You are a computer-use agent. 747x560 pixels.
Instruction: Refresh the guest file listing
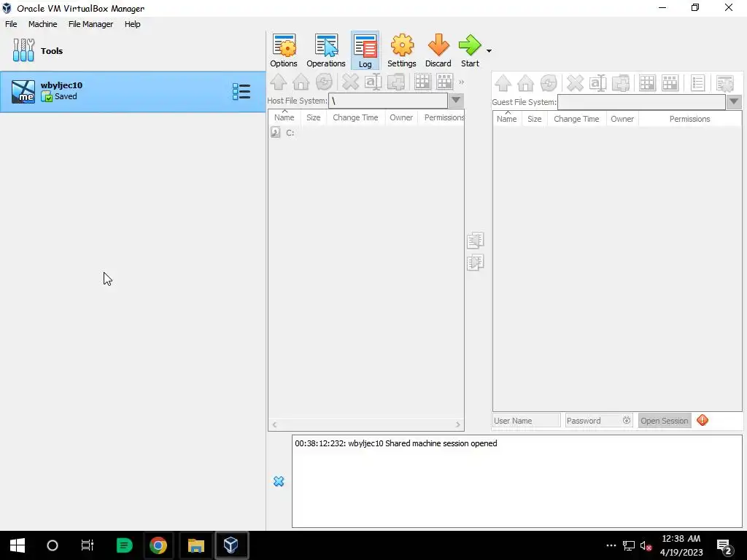[x=549, y=83]
